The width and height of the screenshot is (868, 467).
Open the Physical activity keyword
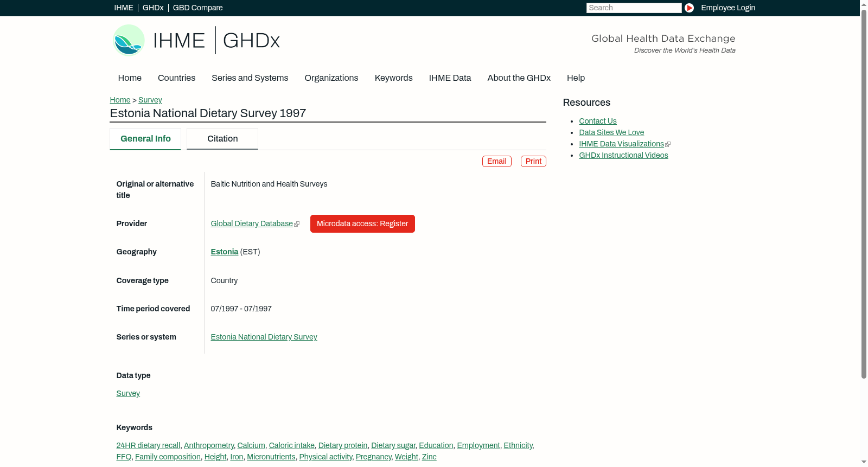pos(325,457)
